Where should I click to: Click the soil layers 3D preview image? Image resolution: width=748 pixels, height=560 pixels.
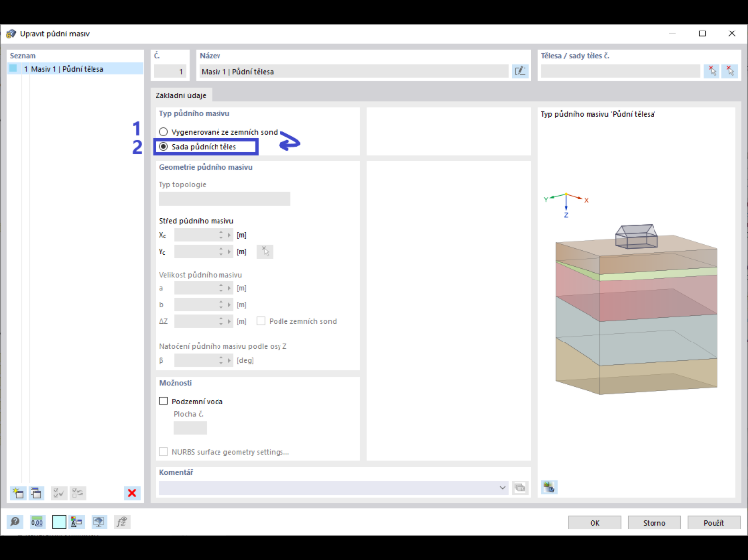click(x=637, y=309)
